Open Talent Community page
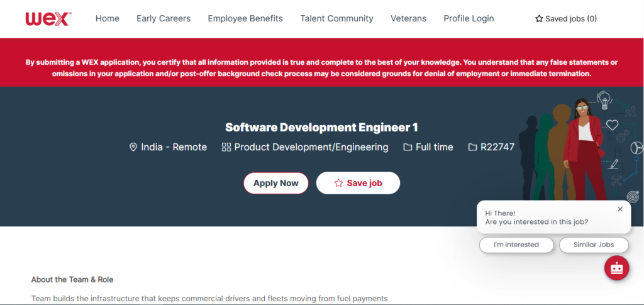The height and width of the screenshot is (305, 644). point(336,18)
